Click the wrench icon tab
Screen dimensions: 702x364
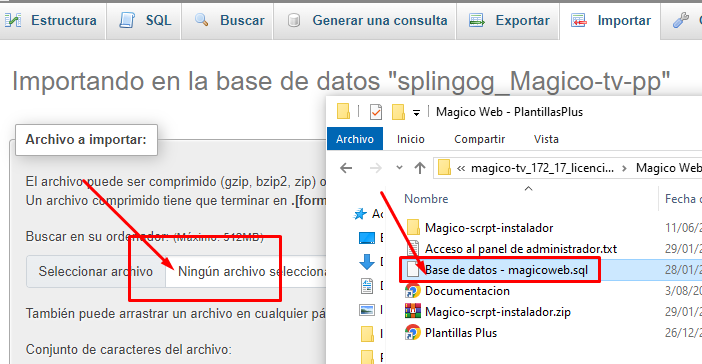coord(681,21)
